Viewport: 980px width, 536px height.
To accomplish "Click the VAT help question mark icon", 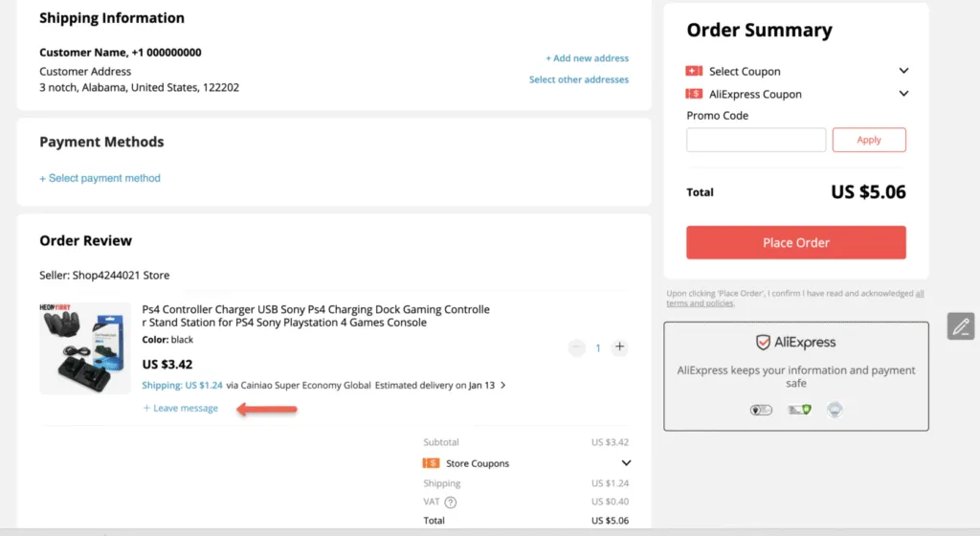I will [451, 502].
